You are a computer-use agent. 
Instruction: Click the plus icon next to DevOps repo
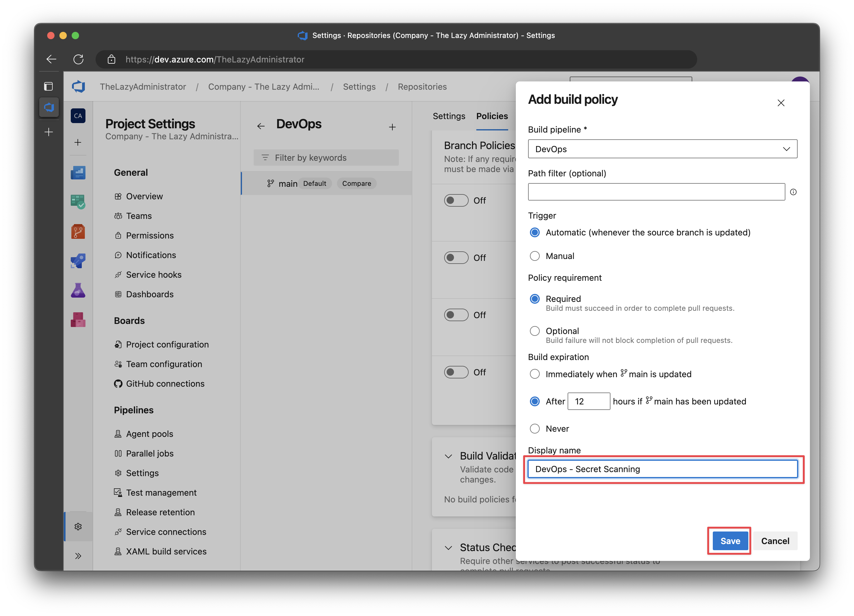pos(392,127)
